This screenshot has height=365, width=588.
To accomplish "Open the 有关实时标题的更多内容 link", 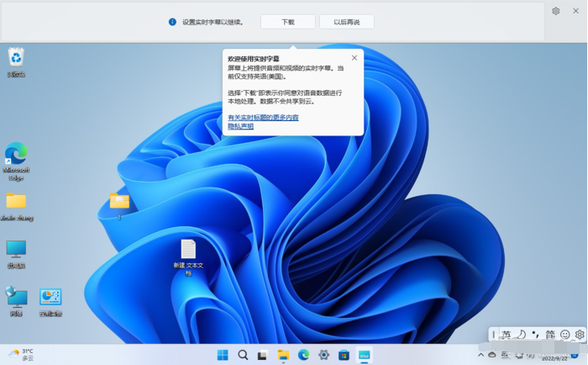I will (263, 118).
